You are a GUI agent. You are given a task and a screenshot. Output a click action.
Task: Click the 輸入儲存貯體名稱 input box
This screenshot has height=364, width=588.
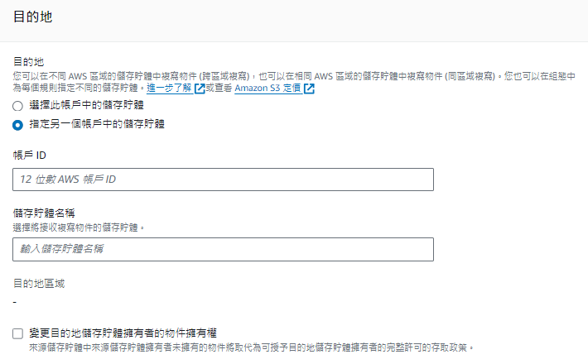(x=223, y=249)
